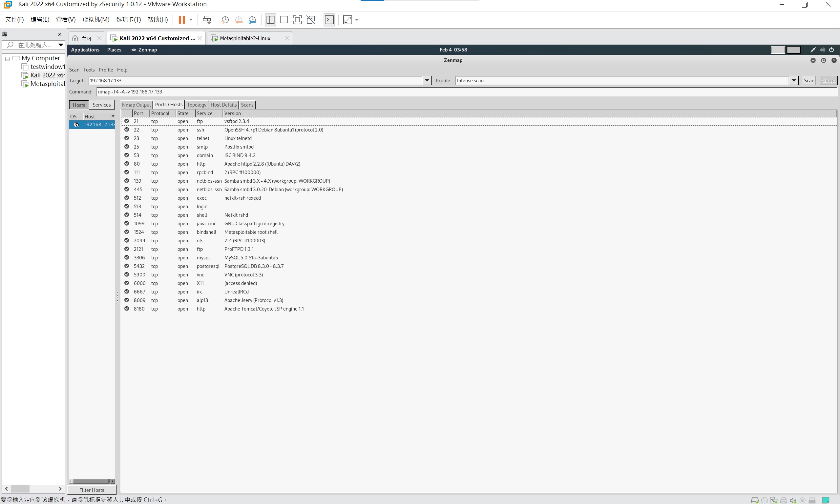Toggle the library sidebar view button
840x504 pixels.
click(270, 20)
